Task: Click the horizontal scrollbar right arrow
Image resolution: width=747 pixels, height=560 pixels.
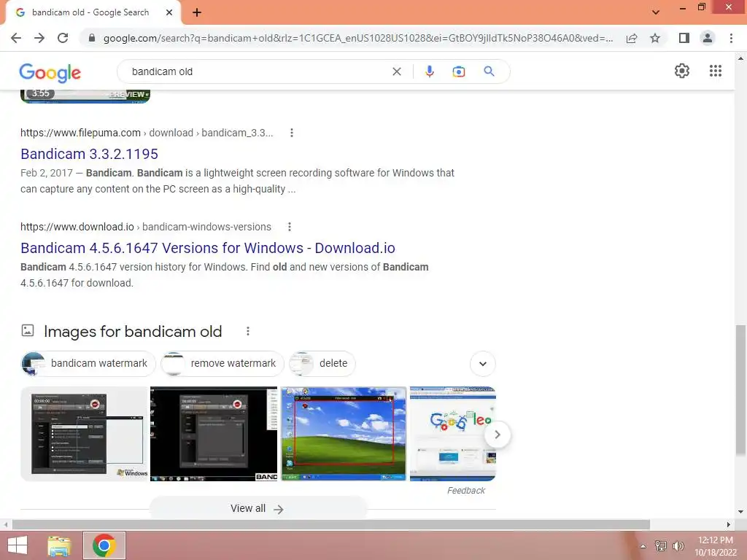Action: tap(728, 525)
